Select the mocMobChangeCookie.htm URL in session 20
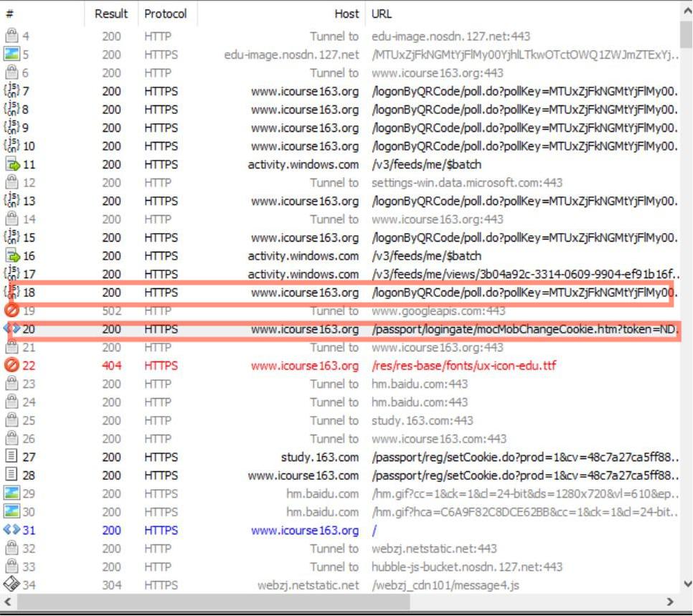The height and width of the screenshot is (616, 693). click(524, 329)
